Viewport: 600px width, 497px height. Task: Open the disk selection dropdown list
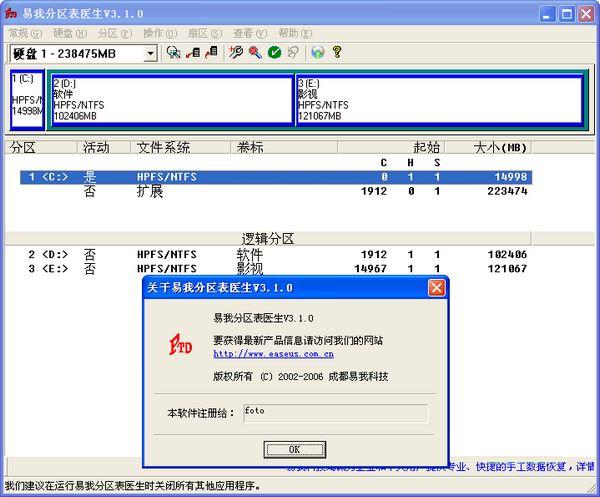point(150,52)
